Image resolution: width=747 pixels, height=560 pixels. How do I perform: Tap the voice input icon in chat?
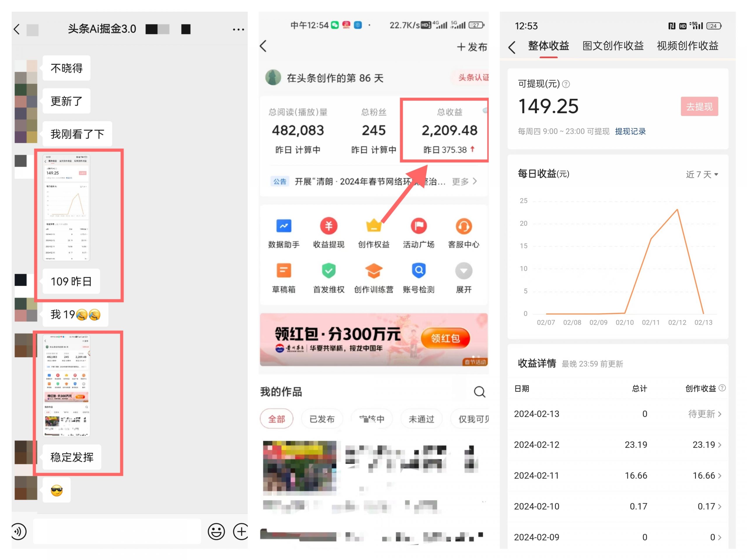click(x=19, y=531)
